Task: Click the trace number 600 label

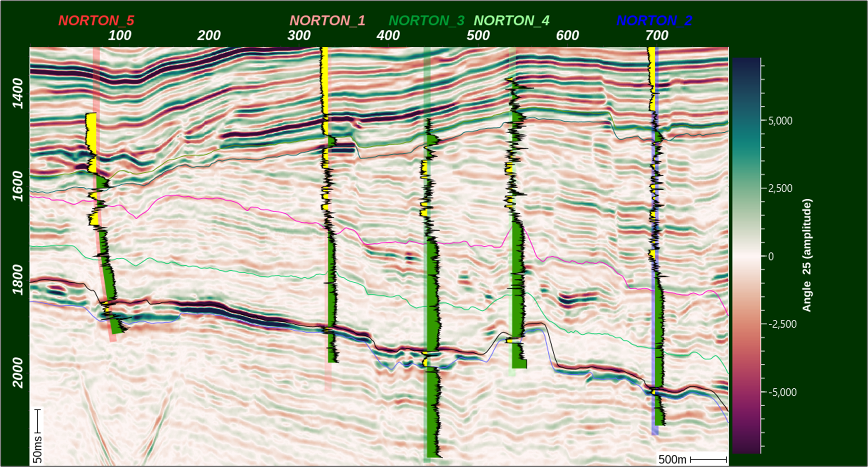Action: pyautogui.click(x=568, y=36)
